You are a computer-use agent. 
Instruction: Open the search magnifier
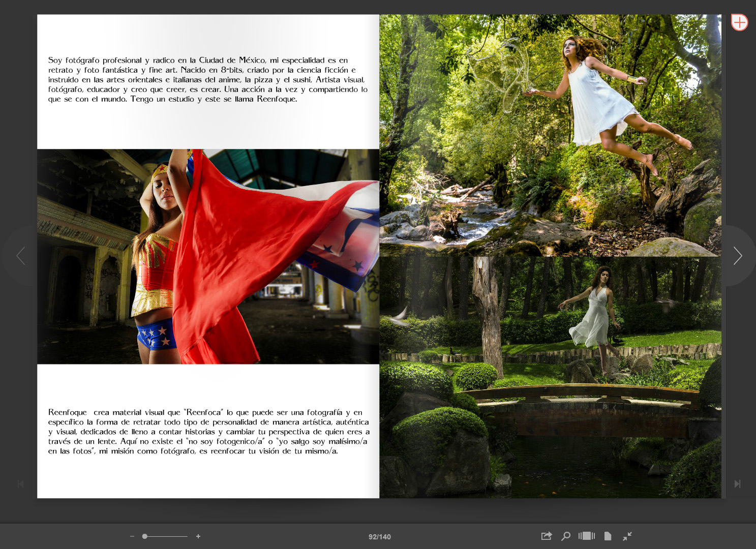point(566,536)
